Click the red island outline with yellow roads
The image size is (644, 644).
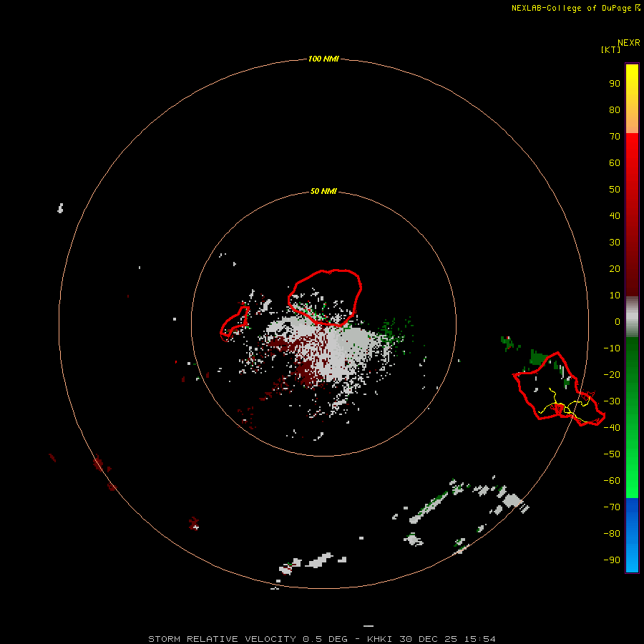coord(559,389)
